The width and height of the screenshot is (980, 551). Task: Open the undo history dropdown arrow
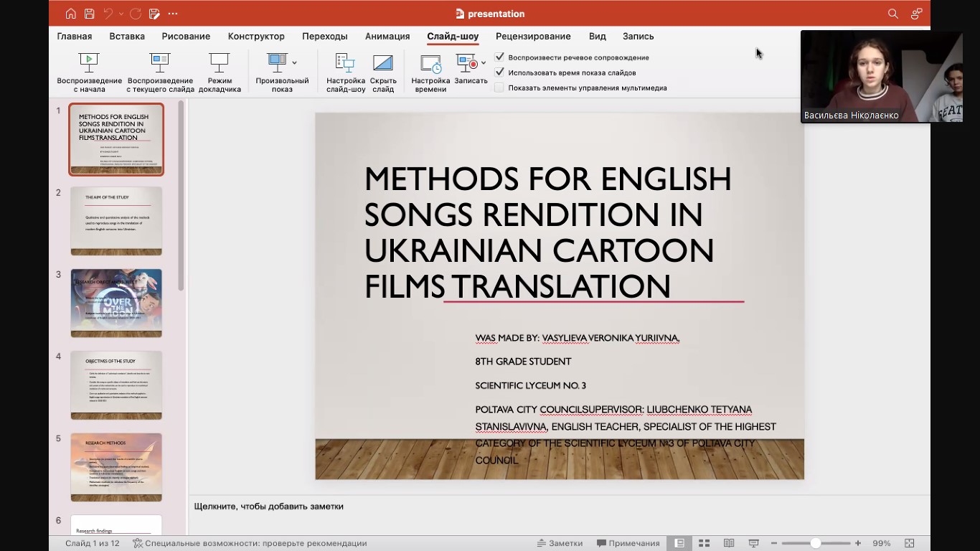(121, 14)
